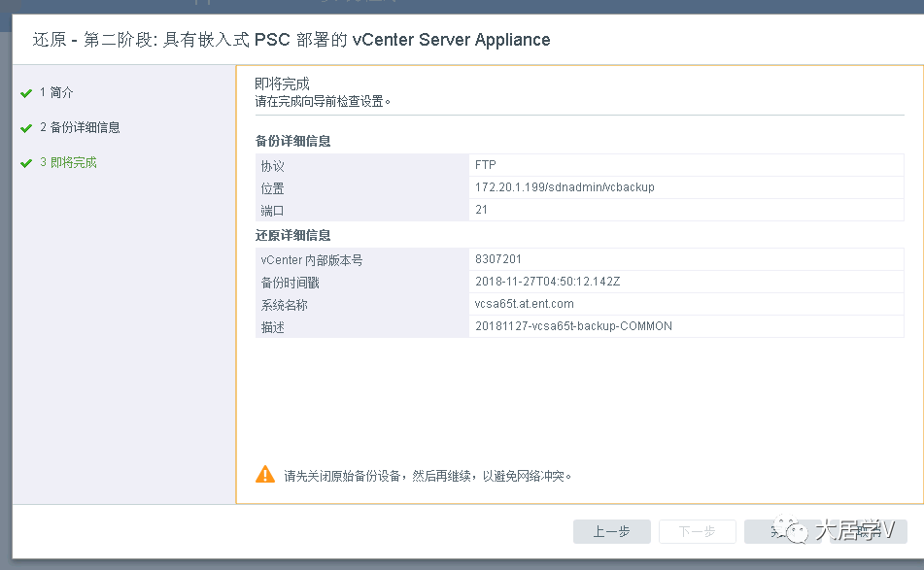Click the green checkmark beside 简介 step
Image resolution: width=924 pixels, height=570 pixels.
26,93
